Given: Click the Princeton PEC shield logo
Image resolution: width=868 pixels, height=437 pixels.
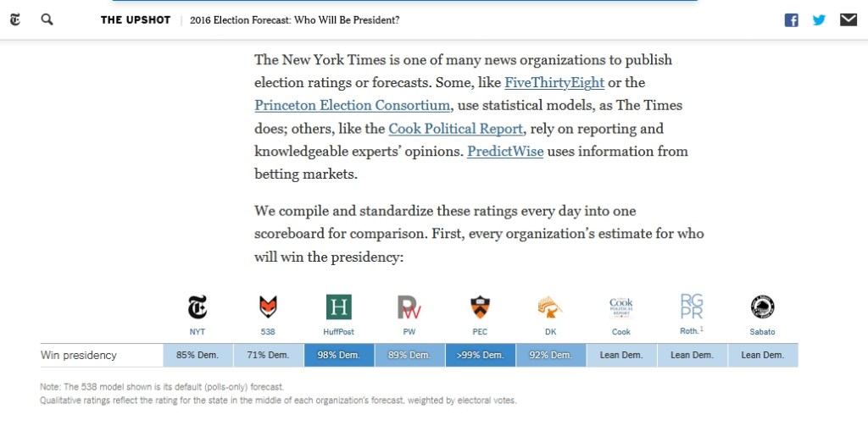Looking at the screenshot, I should pyautogui.click(x=480, y=307).
